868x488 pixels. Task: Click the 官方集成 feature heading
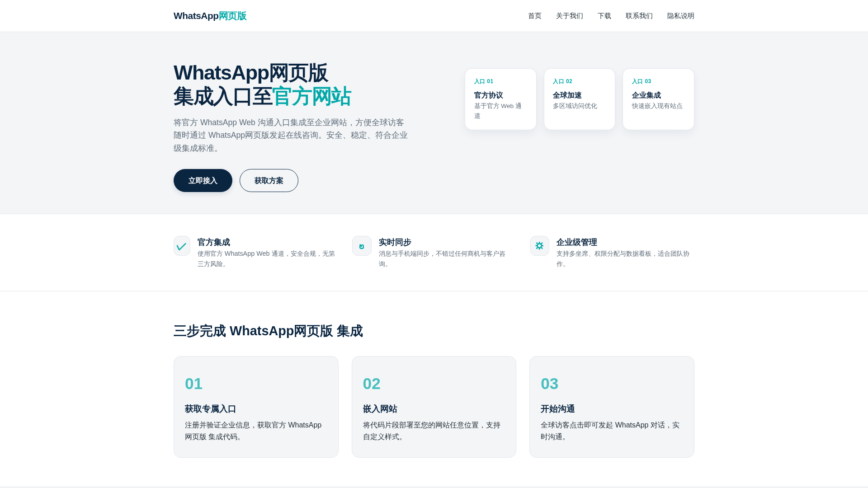[x=214, y=242]
